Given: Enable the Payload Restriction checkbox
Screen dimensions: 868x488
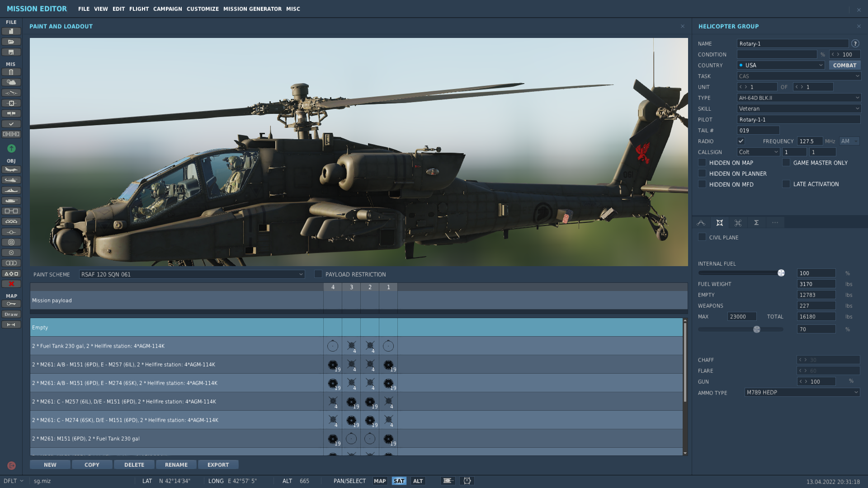Looking at the screenshot, I should pyautogui.click(x=318, y=274).
